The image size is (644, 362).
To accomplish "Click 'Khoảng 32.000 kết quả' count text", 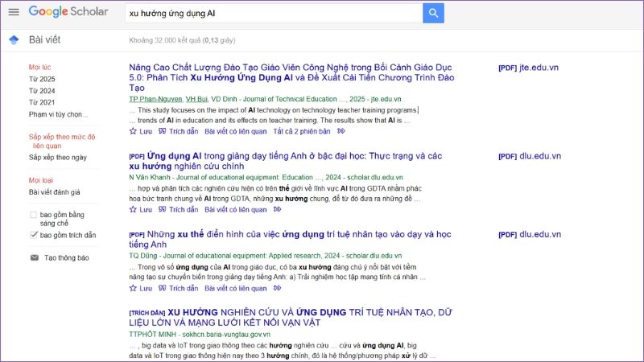I will coord(165,40).
